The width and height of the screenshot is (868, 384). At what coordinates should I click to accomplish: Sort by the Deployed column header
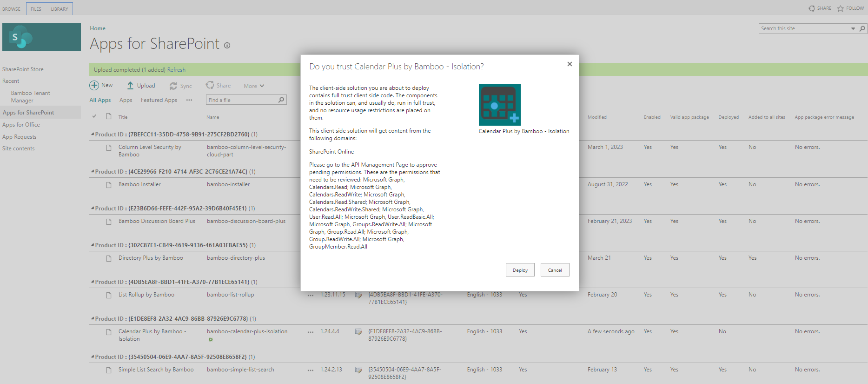(x=729, y=117)
